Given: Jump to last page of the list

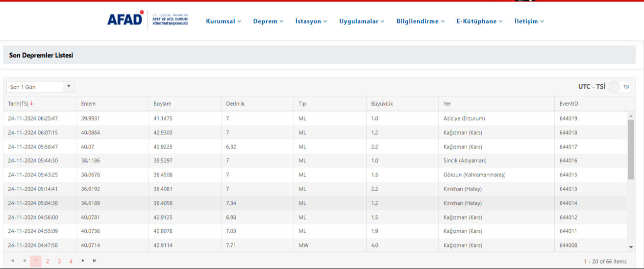Looking at the screenshot, I should tap(95, 261).
